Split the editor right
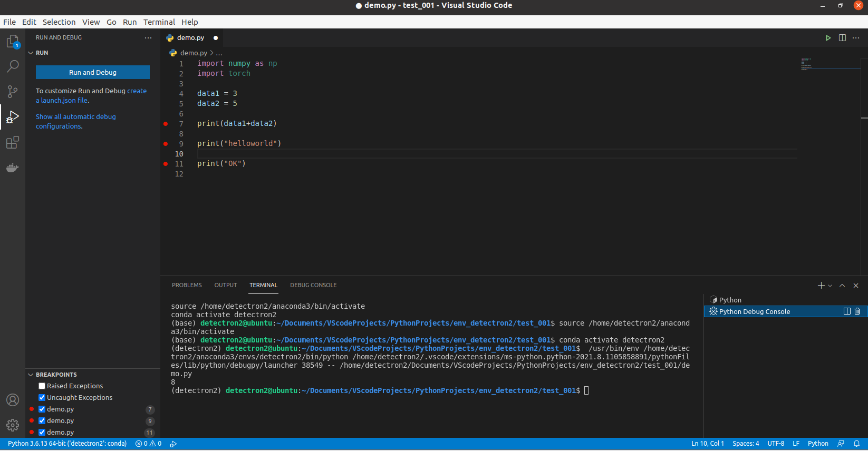 (x=842, y=38)
